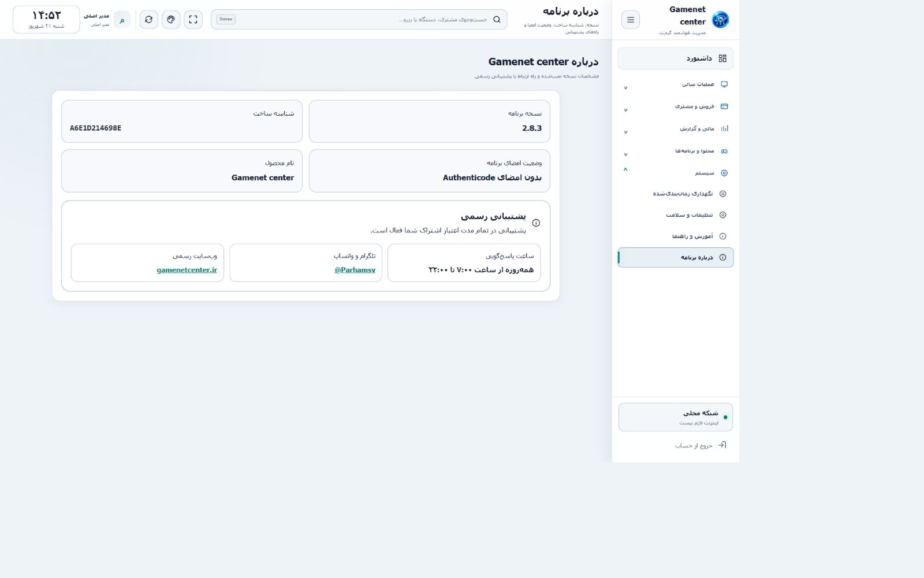924x578 pixels.
Task: Open the gamenetcenter.ir website link
Action: [x=187, y=270]
